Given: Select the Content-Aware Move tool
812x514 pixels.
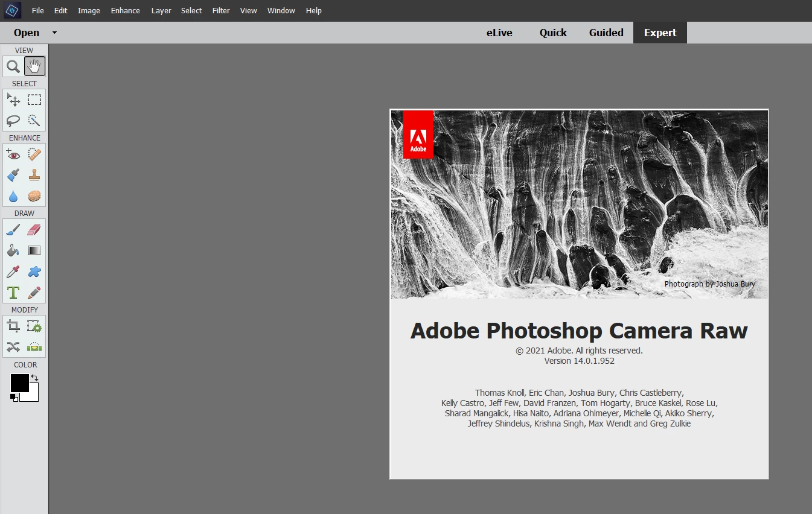Looking at the screenshot, I should click(x=13, y=347).
